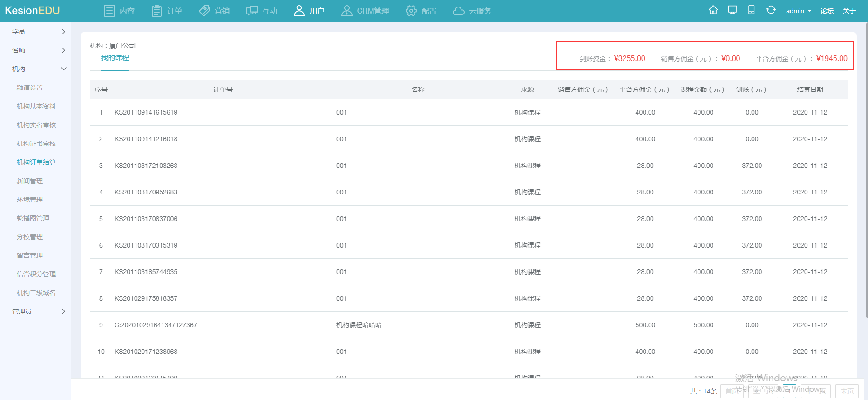Open the 论坛 forum link
Viewport: 868px width, 400px height.
point(827,11)
